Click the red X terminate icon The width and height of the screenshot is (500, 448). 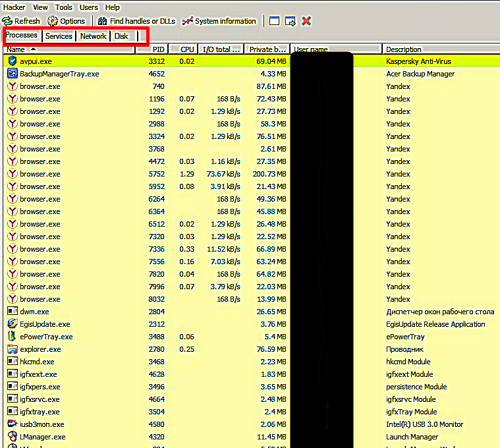(x=306, y=21)
